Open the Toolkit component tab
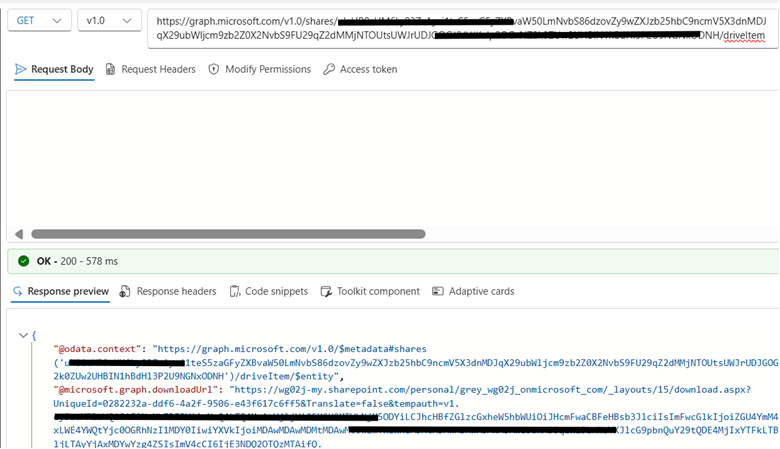The width and height of the screenshot is (780, 449). [371, 291]
